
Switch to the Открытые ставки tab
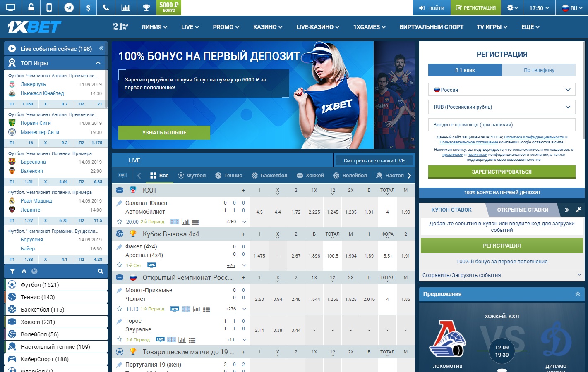pos(523,210)
